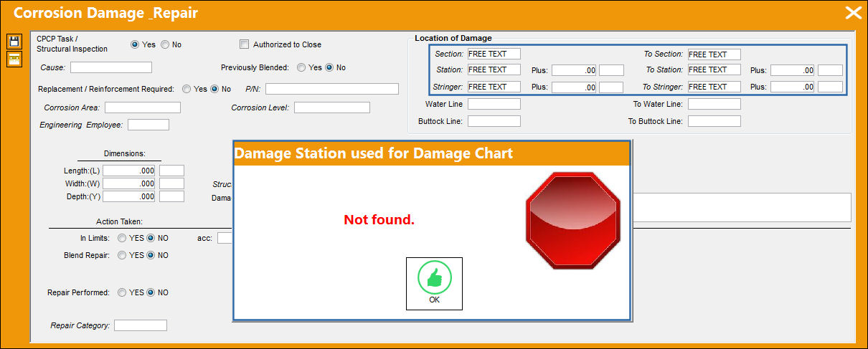868x349 pixels.
Task: Click the Engineering Employee field
Action: coord(148,125)
